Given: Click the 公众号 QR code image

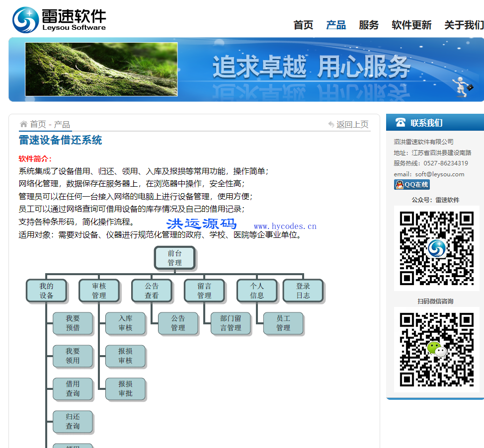Looking at the screenshot, I should [436, 248].
